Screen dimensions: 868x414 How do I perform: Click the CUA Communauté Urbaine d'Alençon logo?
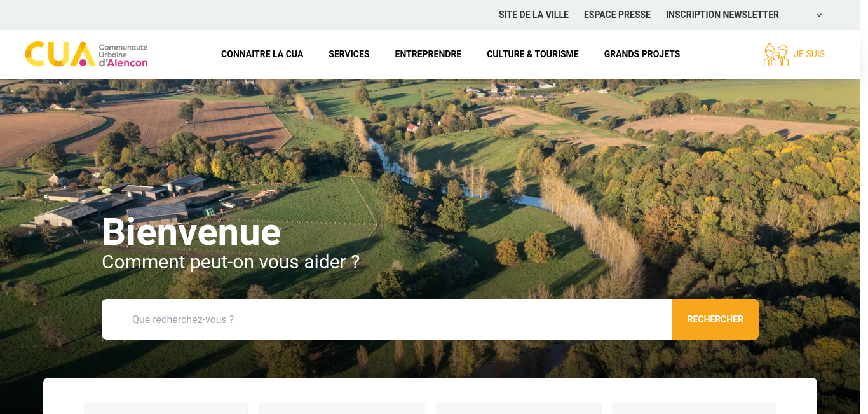coord(86,55)
